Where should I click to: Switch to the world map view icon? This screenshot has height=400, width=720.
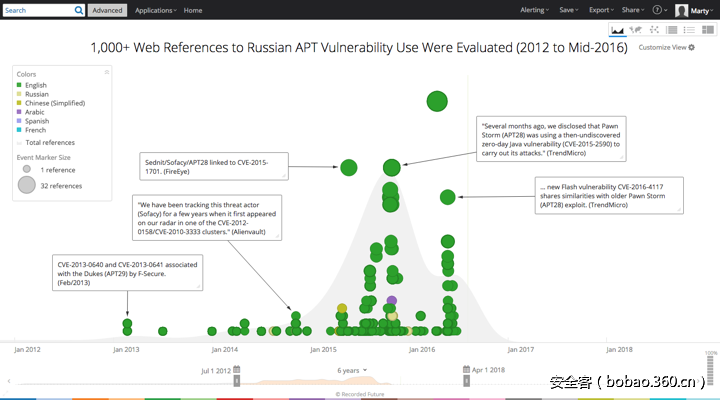pos(636,30)
